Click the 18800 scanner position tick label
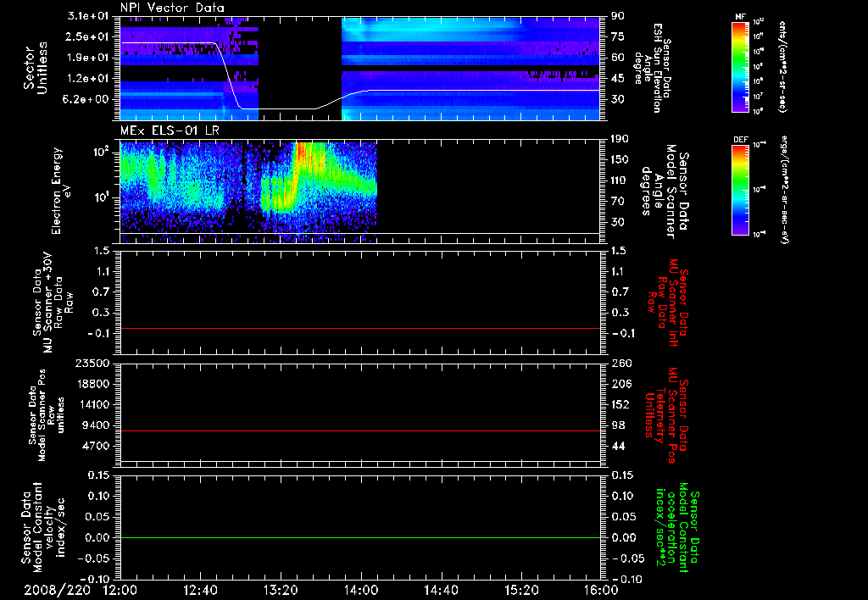Viewport: 868px width, 600px height. point(92,384)
